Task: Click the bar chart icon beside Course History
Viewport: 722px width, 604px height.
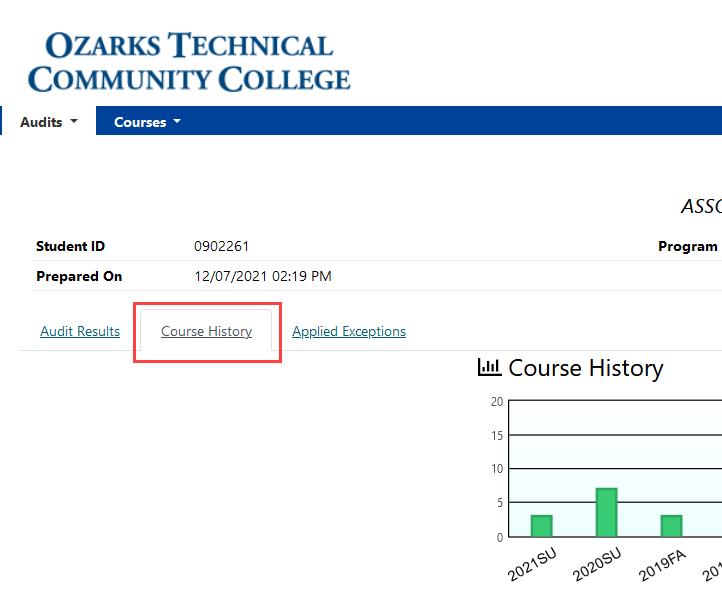Action: pos(489,368)
